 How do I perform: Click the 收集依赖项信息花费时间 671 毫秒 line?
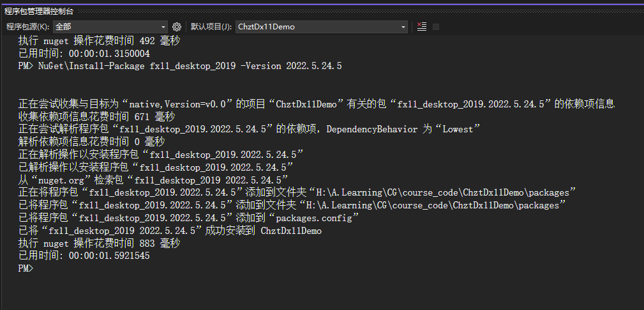[96, 116]
